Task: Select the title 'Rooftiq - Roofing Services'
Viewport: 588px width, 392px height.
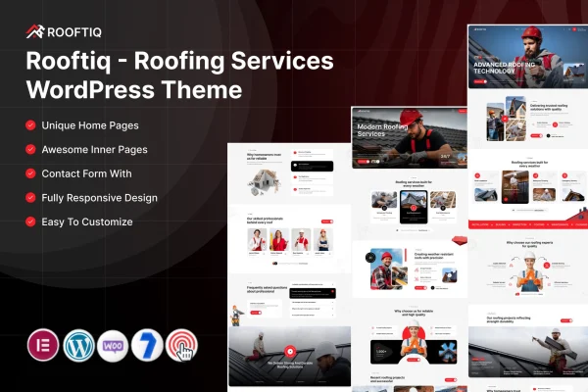Action: 179,61
